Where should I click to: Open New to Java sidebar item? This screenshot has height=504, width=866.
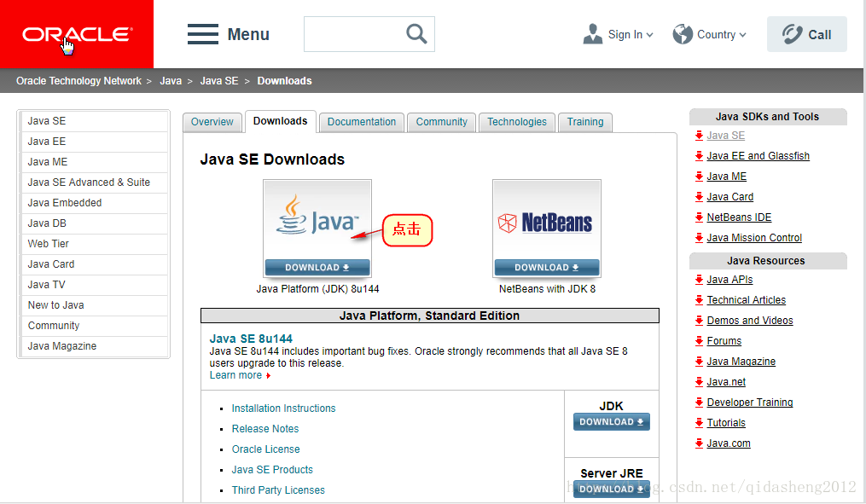coord(94,304)
